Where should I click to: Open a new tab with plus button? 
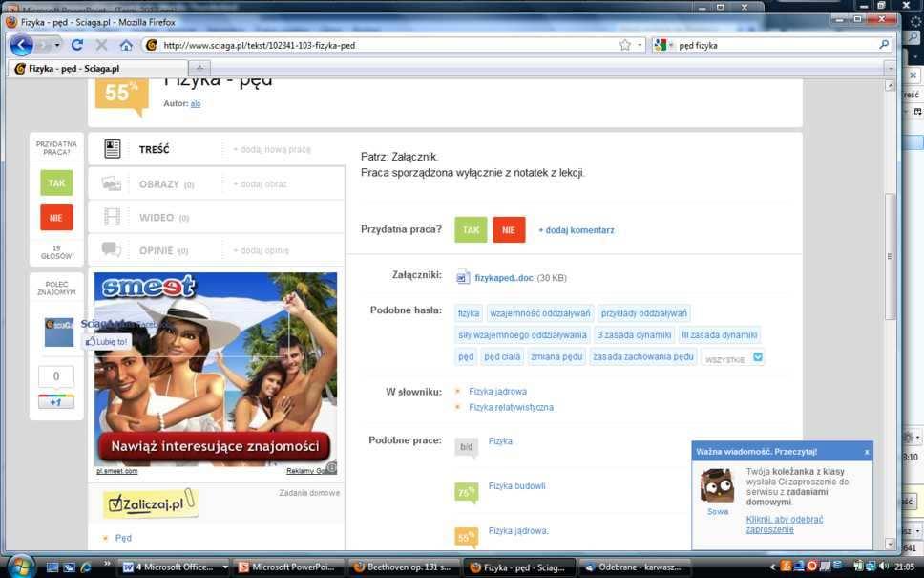[199, 69]
